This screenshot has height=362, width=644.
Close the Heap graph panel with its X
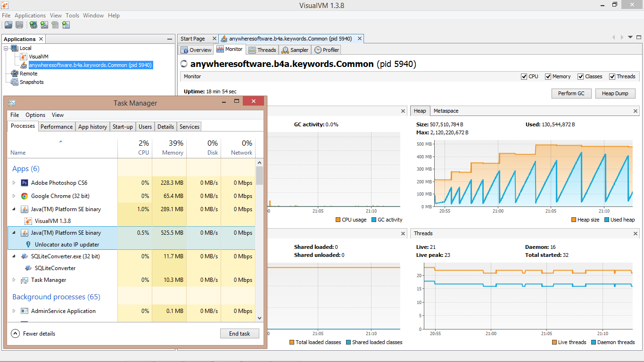(x=636, y=111)
